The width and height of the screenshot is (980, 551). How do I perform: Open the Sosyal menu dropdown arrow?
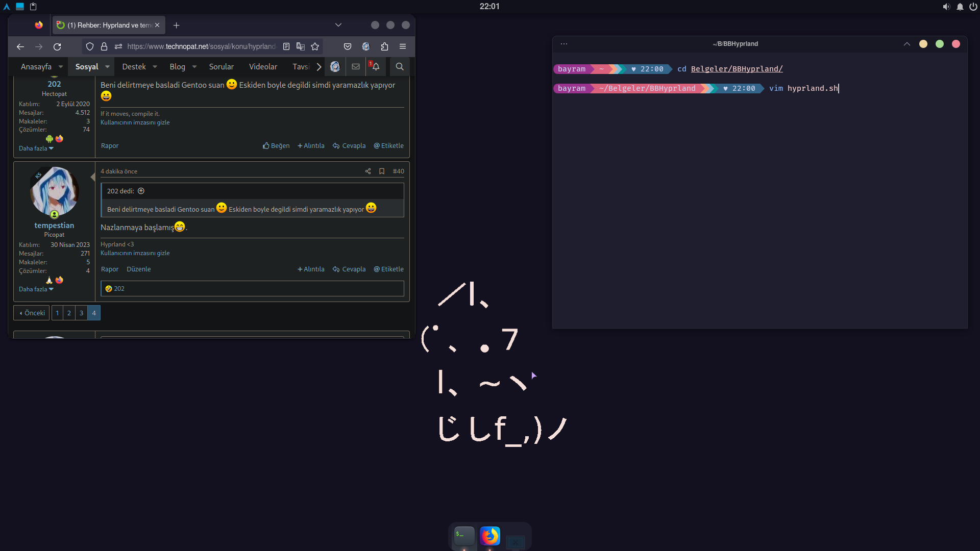(x=107, y=67)
